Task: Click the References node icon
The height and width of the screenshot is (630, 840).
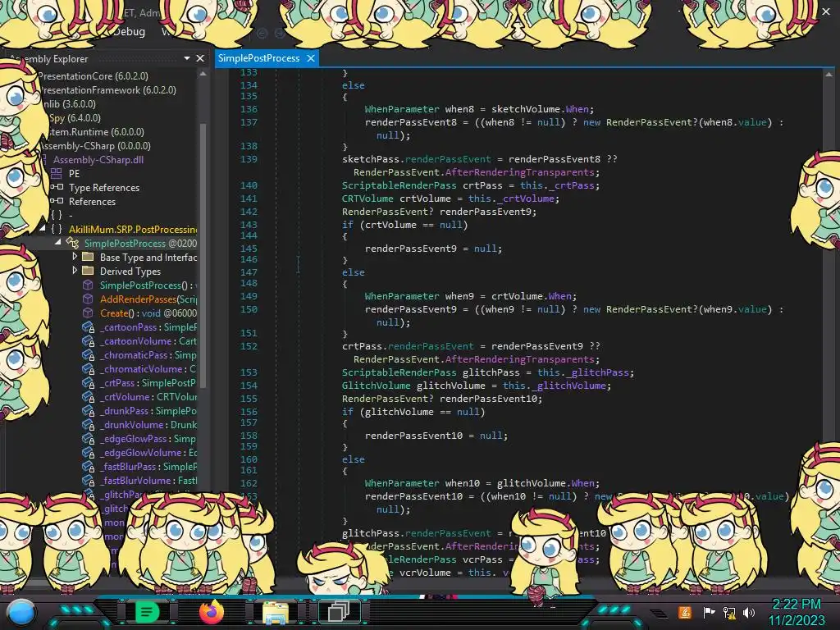Action: [57, 201]
